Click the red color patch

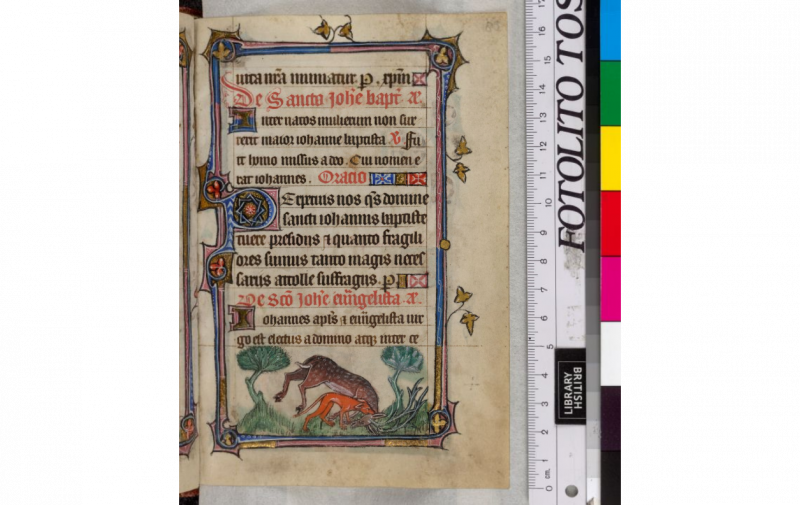point(610,222)
